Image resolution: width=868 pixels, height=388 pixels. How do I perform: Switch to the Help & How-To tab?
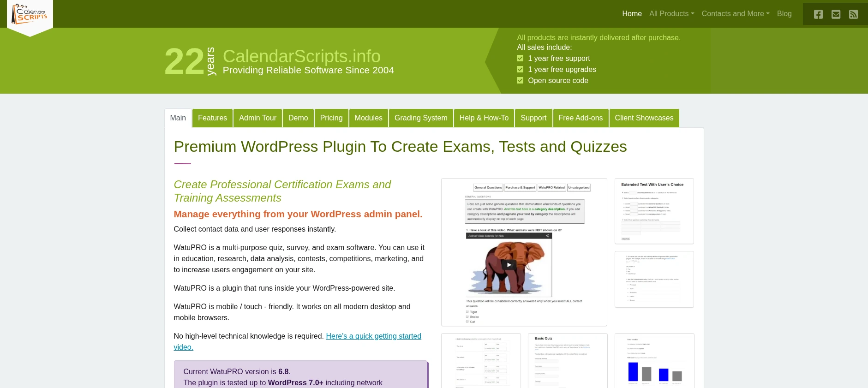coord(484,118)
